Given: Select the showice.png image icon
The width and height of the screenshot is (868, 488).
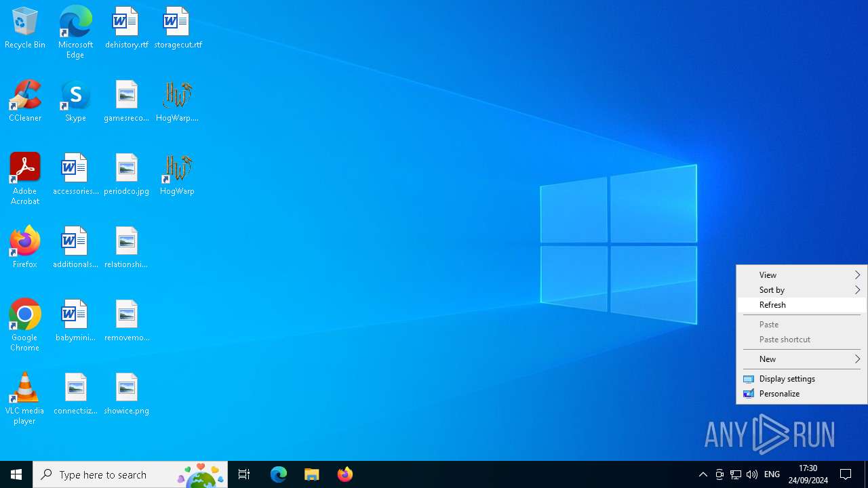Looking at the screenshot, I should (x=126, y=394).
